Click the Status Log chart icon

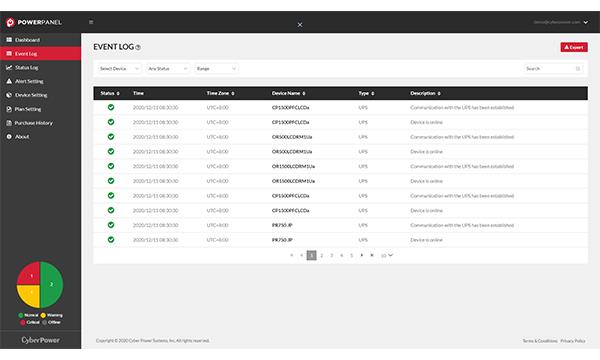(9, 67)
